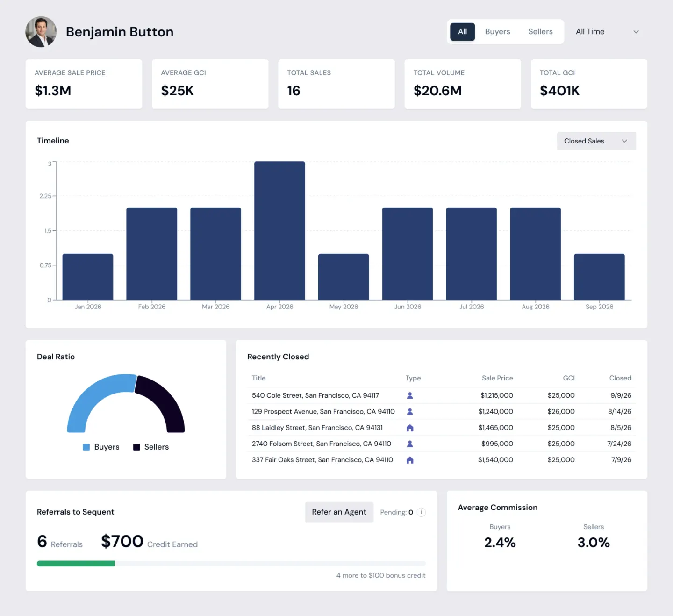673x616 pixels.
Task: Click the Title column header
Action: pyautogui.click(x=259, y=378)
